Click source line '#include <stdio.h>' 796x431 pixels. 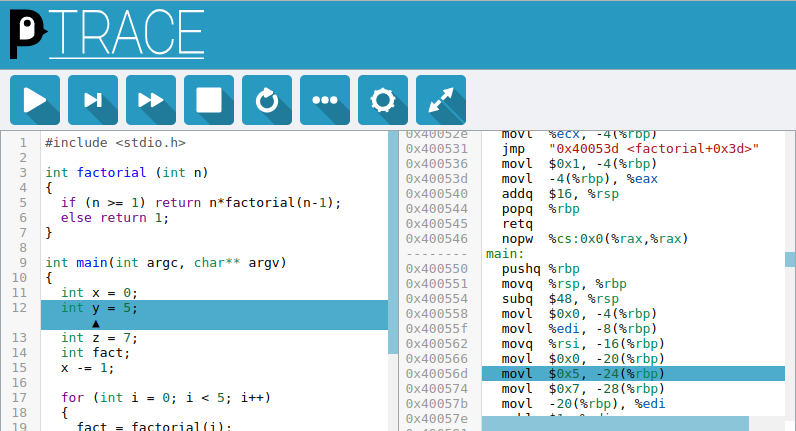[x=115, y=143]
